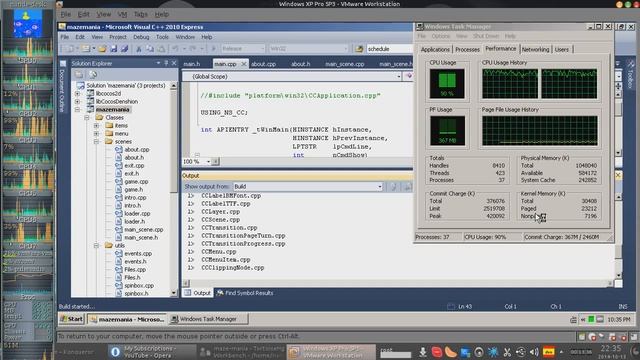The height and width of the screenshot is (360, 640).
Task: Expand the menu folder in Solution Explorer
Action: [96, 133]
